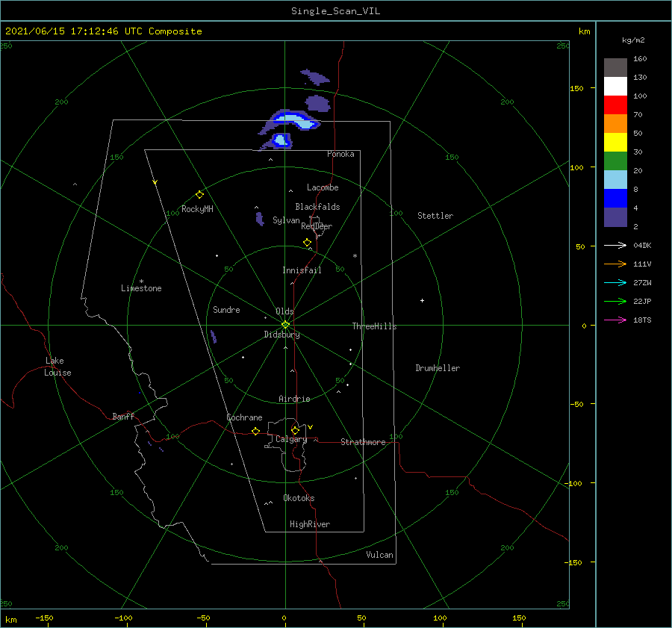
Task: Click the Vulcan label
Action: coord(379,555)
